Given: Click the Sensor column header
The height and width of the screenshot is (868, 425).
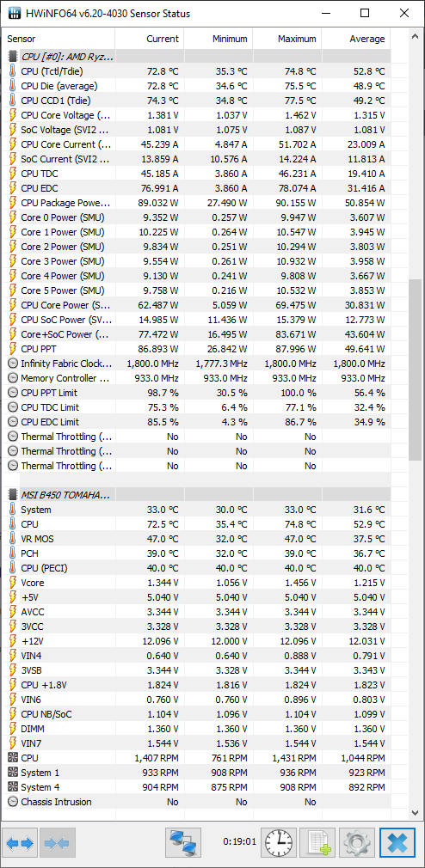Looking at the screenshot, I should [59, 39].
